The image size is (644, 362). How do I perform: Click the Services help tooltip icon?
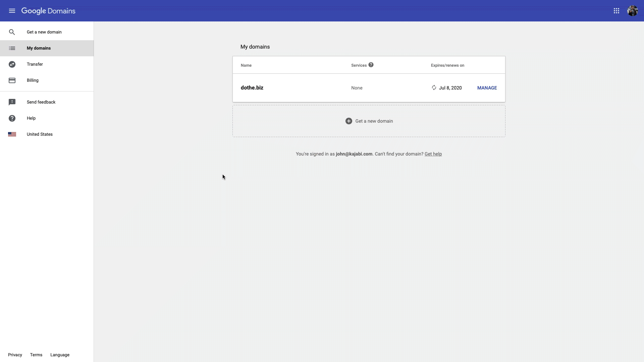pos(371,65)
